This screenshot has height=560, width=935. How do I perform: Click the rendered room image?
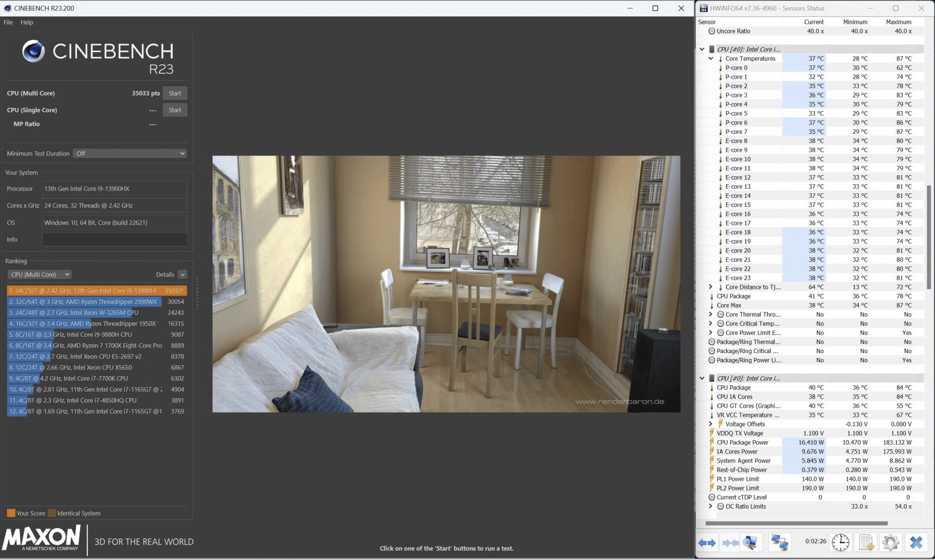click(446, 284)
